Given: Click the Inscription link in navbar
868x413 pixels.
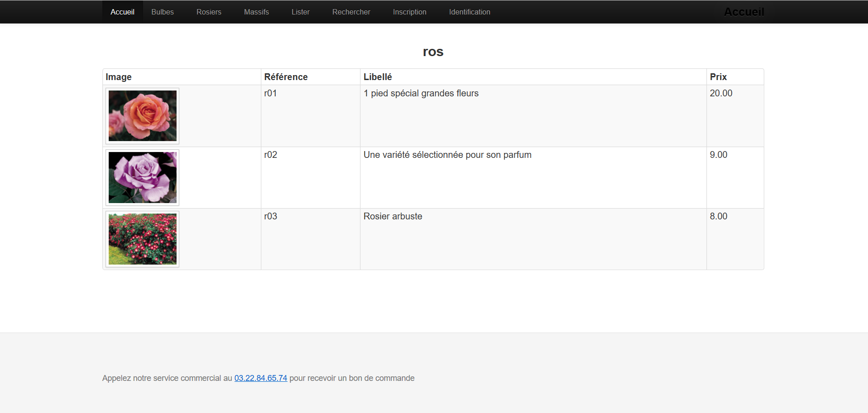Looking at the screenshot, I should (409, 12).
